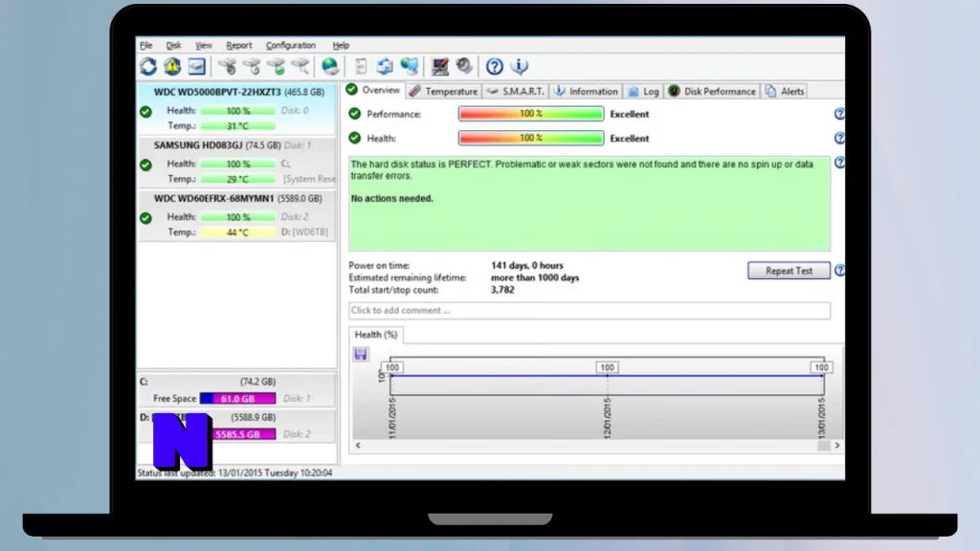Click the 'more than 1000 days' lifetime value
Image resolution: width=980 pixels, height=551 pixels.
(535, 277)
